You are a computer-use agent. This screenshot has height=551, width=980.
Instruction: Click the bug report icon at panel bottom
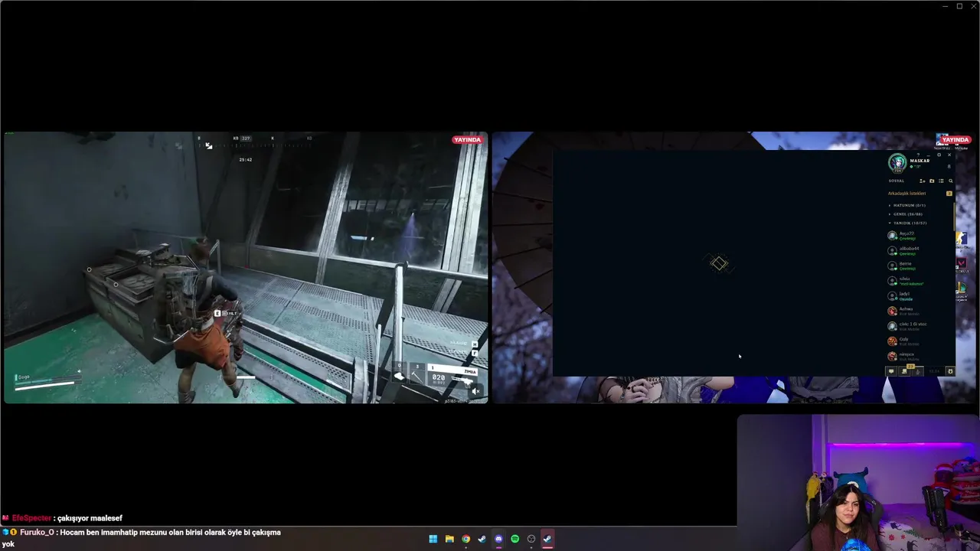(950, 371)
